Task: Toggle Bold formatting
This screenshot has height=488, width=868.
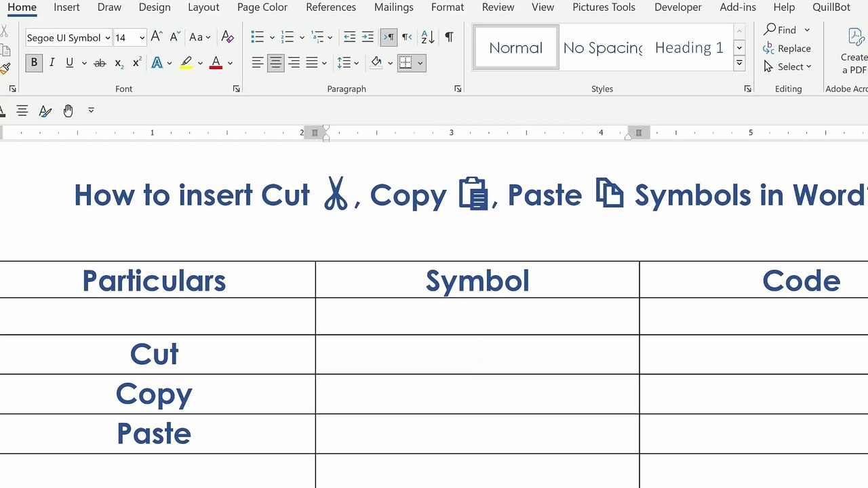Action: coord(34,63)
